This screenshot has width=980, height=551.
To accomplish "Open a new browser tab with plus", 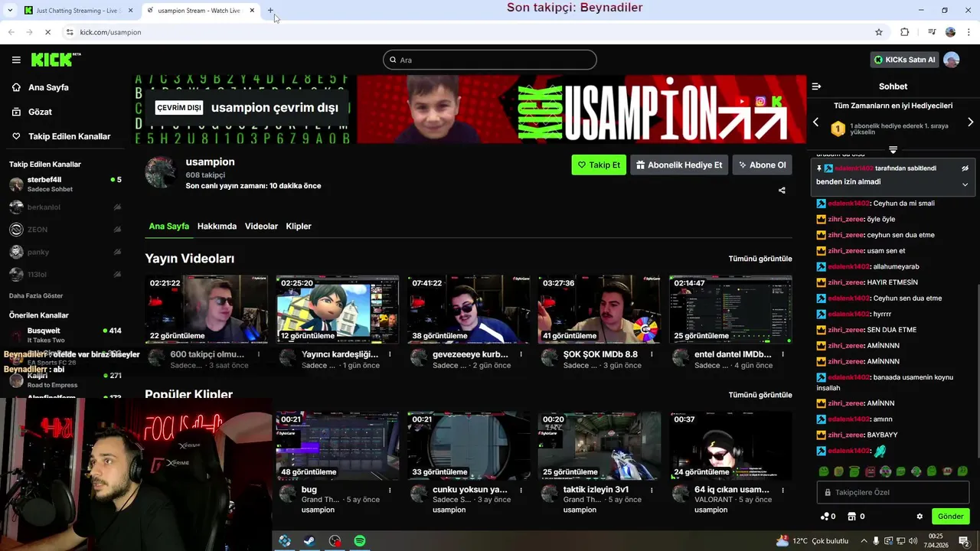I will 270,11.
